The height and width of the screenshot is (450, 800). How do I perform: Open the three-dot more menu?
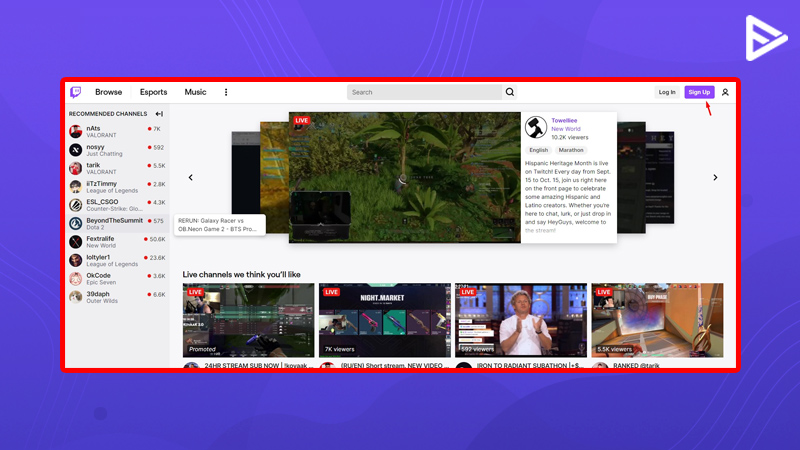coord(226,92)
